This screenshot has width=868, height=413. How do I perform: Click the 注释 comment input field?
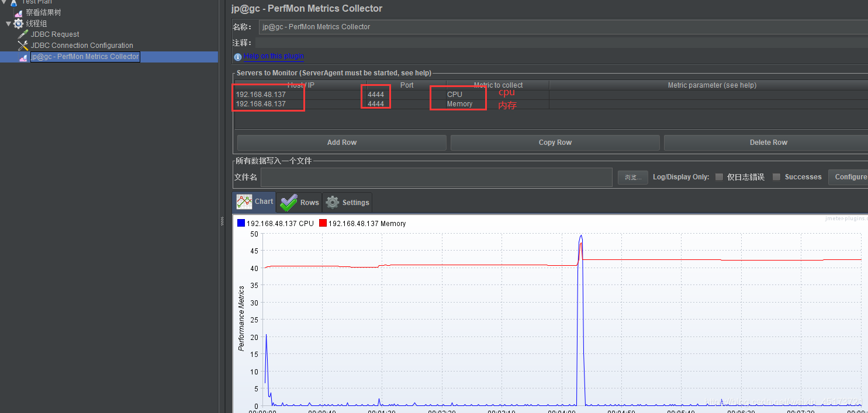[562, 43]
